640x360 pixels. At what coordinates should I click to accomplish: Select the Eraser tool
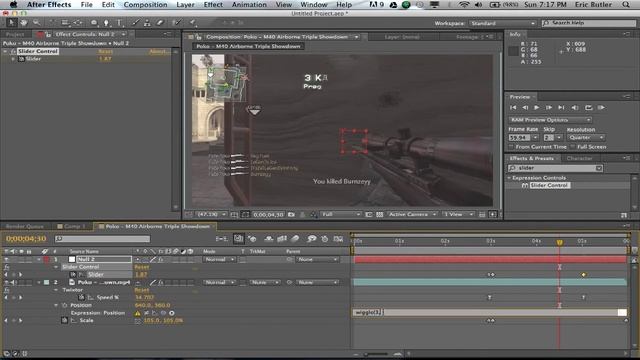point(160,23)
